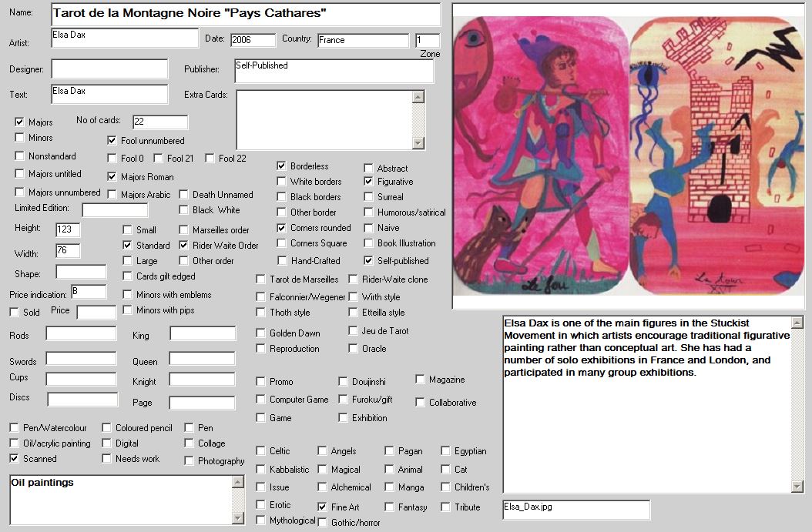Click the Date field showing 2006

coord(252,40)
